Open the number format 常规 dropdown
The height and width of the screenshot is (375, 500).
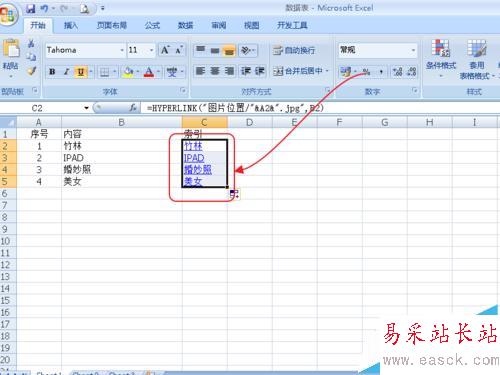click(413, 50)
